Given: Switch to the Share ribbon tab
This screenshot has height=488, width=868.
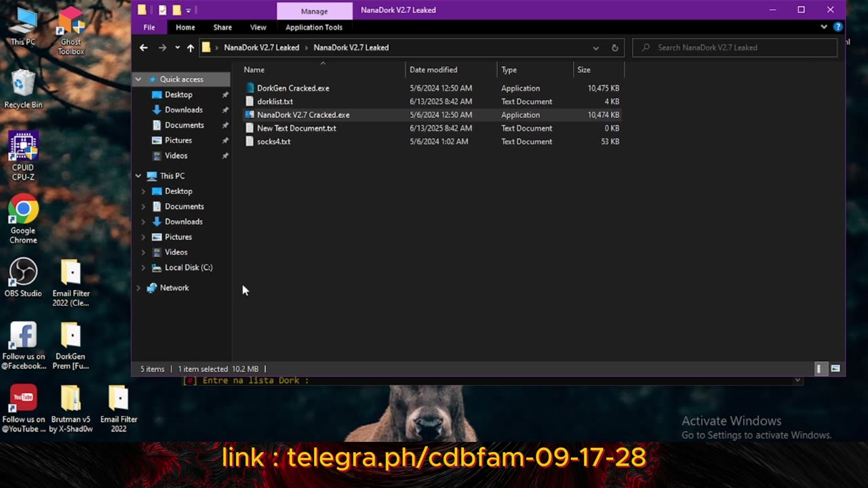Looking at the screenshot, I should coord(222,27).
